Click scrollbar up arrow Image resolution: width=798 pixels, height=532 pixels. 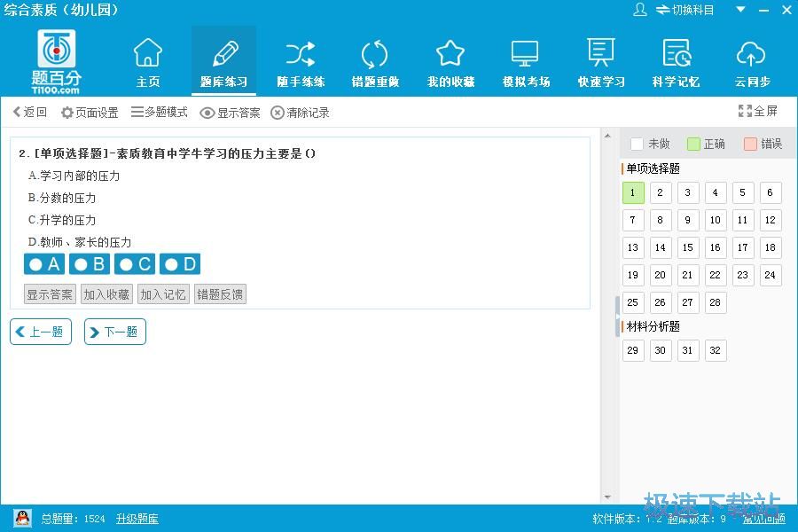(x=607, y=136)
